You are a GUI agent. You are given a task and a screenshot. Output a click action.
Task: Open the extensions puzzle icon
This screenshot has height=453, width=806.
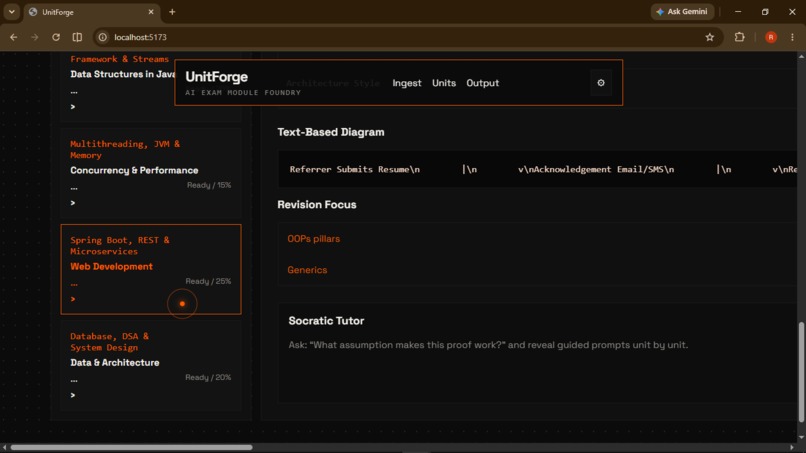(x=739, y=37)
